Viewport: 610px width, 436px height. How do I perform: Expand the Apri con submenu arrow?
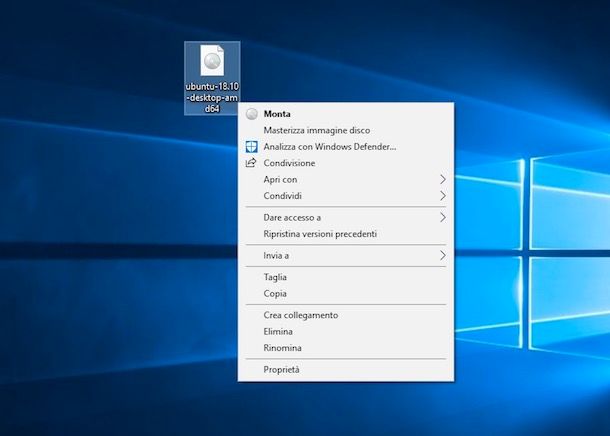click(x=443, y=179)
